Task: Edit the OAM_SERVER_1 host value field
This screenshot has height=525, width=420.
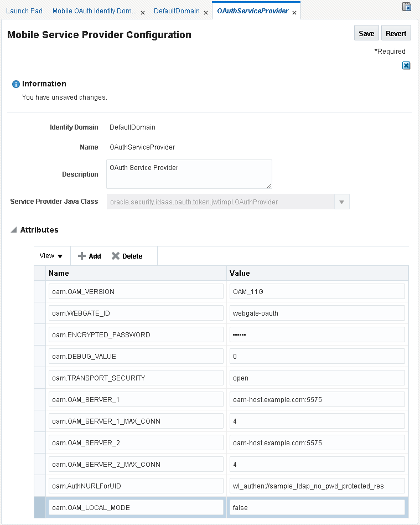Action: pyautogui.click(x=317, y=399)
